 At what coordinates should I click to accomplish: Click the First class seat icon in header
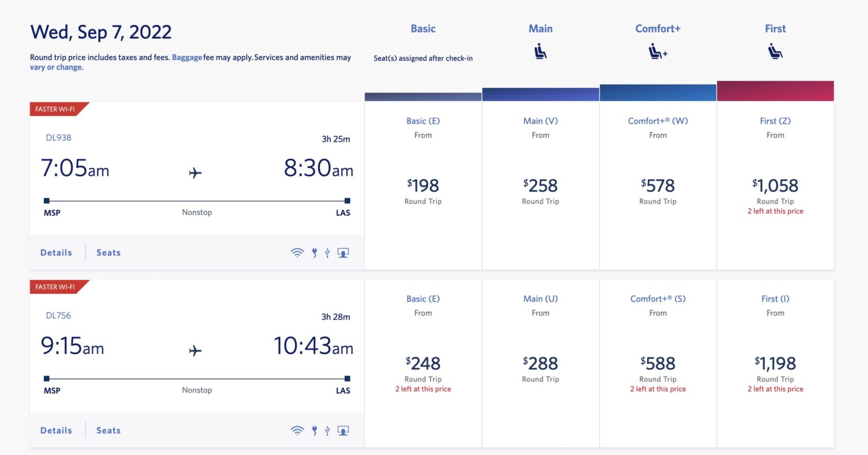tap(775, 51)
